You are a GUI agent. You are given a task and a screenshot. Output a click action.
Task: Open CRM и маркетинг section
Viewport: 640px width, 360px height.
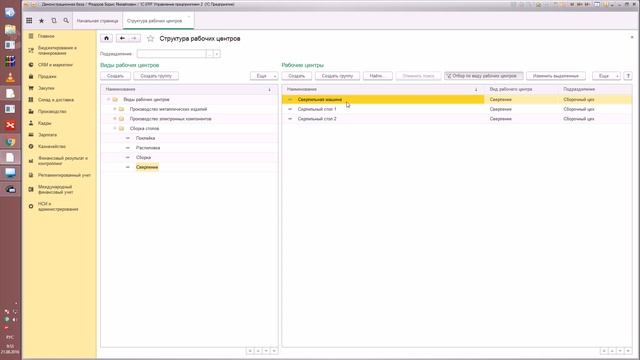[x=55, y=65]
